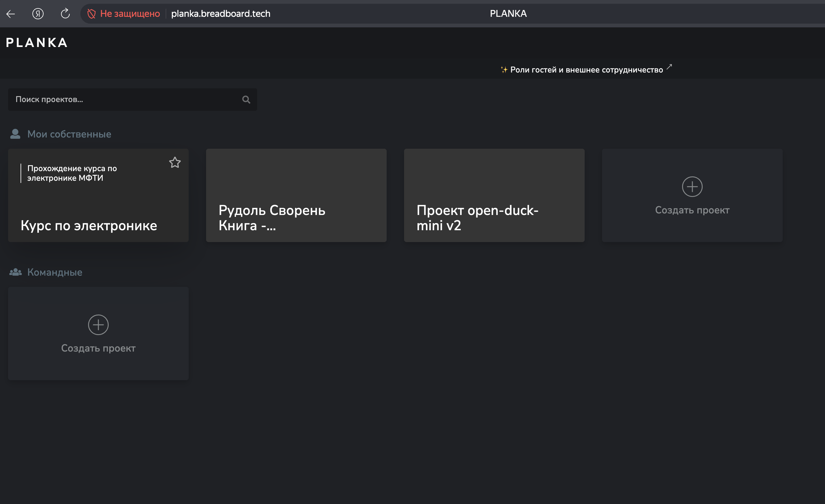Click the Командные section heading

pos(55,272)
